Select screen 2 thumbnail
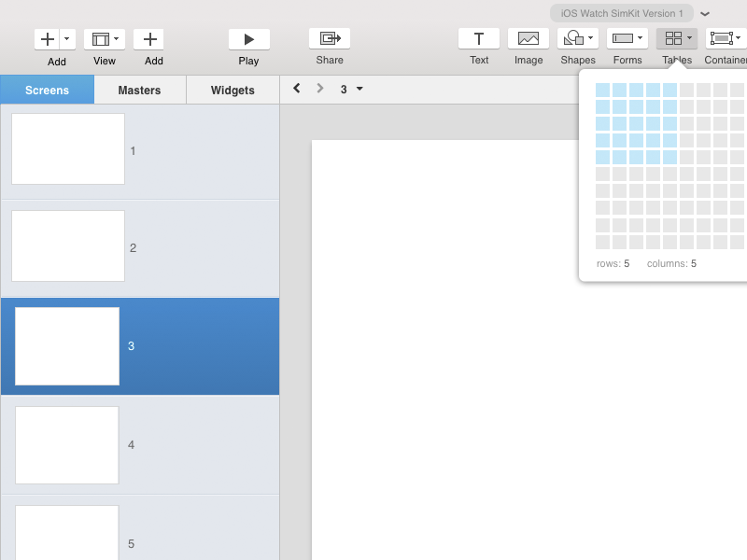Screen dimensions: 747x560 point(68,246)
